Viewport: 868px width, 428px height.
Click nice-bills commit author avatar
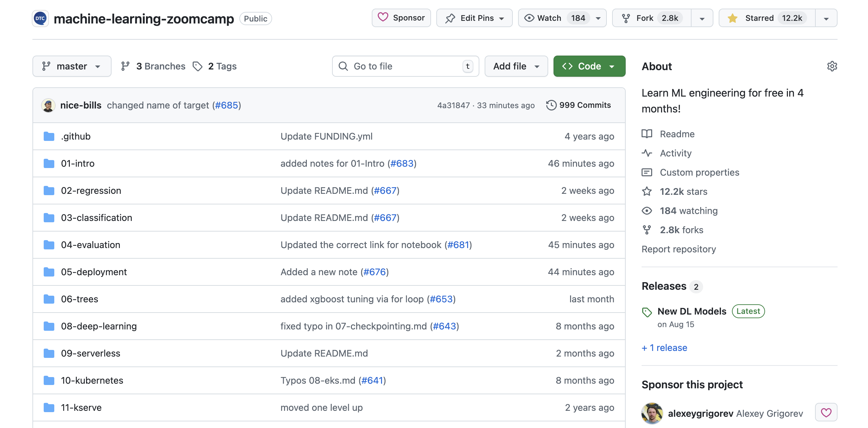coord(48,105)
